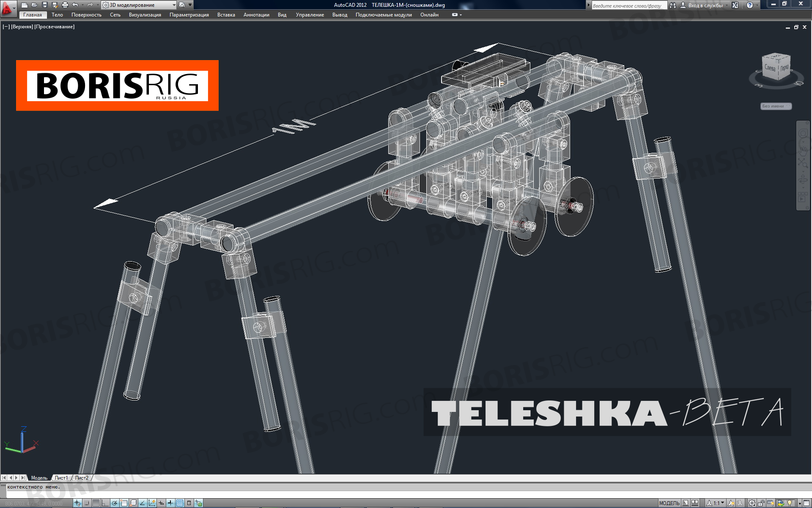Click the Save icon in quick access toolbar
812x508 pixels.
(44, 5)
